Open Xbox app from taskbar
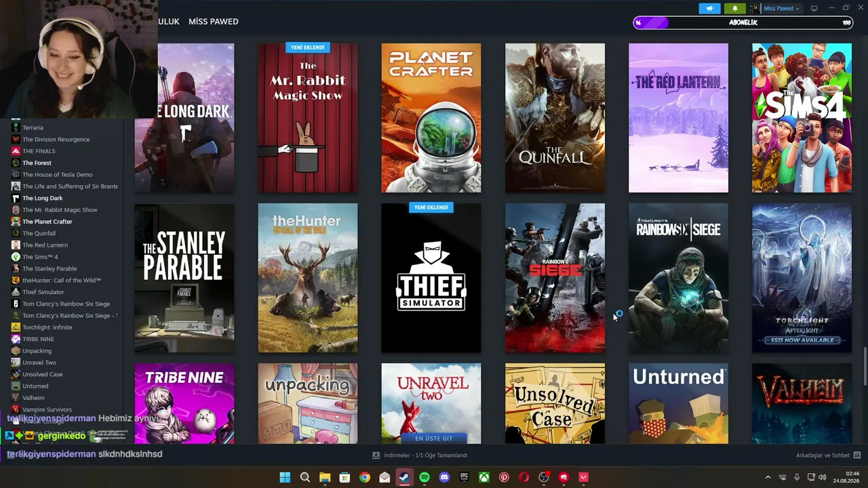This screenshot has width=868, height=488. (484, 477)
